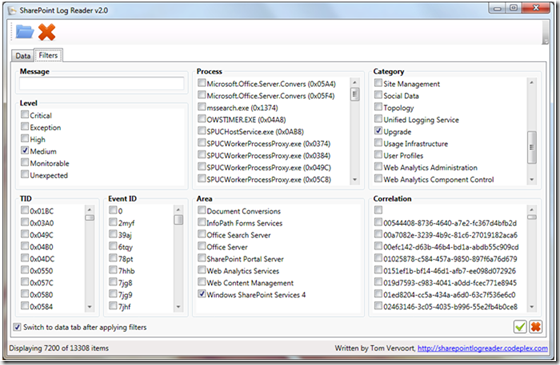Click the red X clear icon in toolbar
560x365 pixels.
point(47,32)
